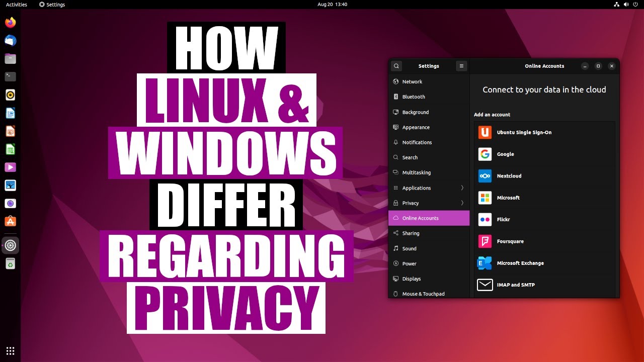This screenshot has height=362, width=644.
Task: Minimize the Settings window
Action: [x=585, y=66]
